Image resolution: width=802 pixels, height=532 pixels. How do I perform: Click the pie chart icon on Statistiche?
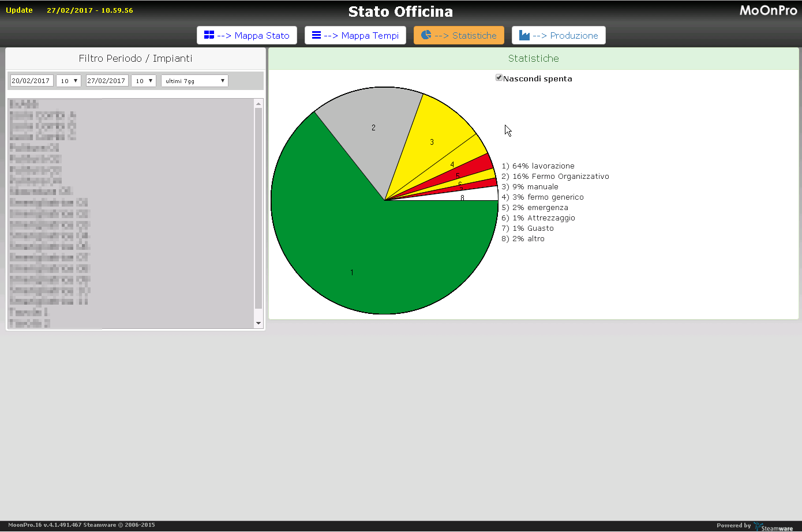(x=426, y=35)
